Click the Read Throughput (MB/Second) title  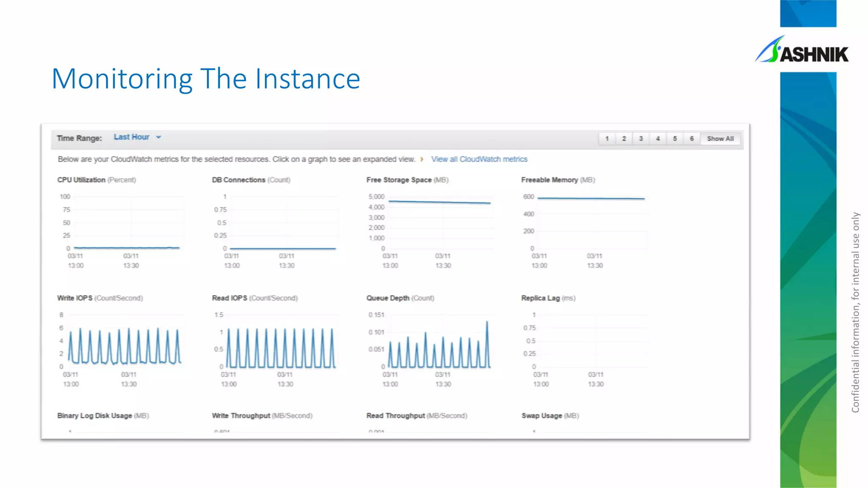point(417,416)
